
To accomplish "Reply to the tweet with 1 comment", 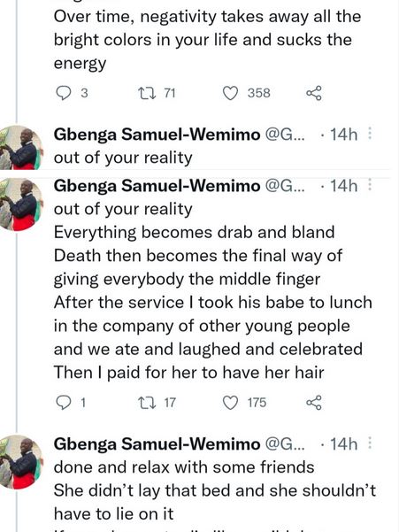I will tap(63, 403).
